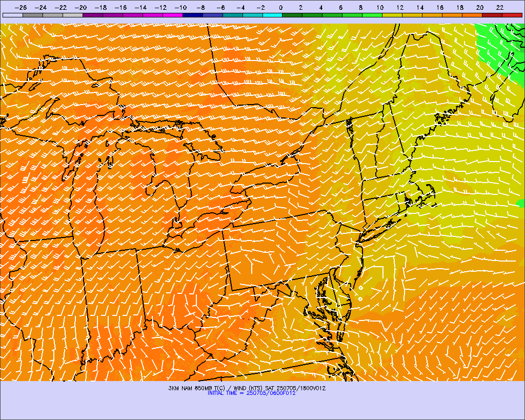Viewport: 525px width, 420px height.
Task: Click the "-14" legend label
Action: (x=140, y=7)
